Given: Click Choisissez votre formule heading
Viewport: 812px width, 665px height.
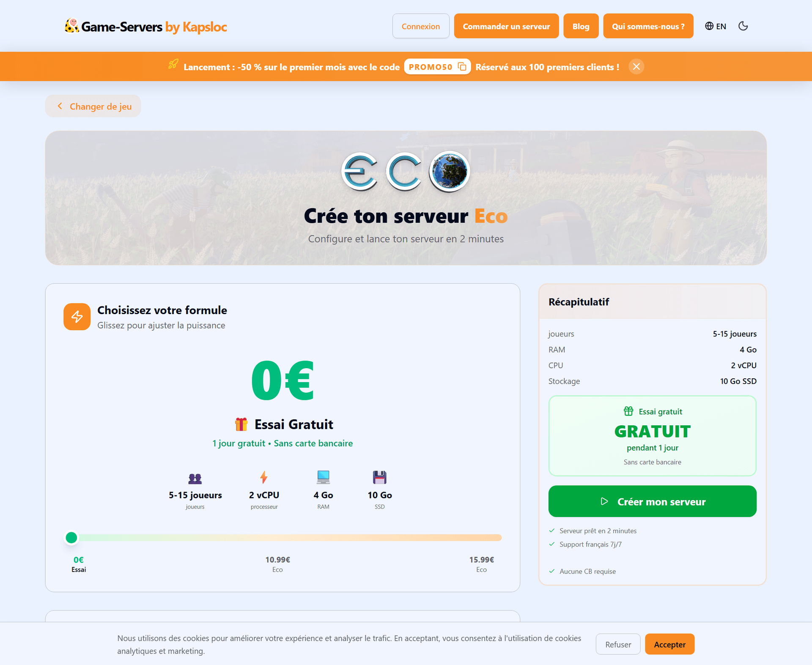Looking at the screenshot, I should coord(162,310).
